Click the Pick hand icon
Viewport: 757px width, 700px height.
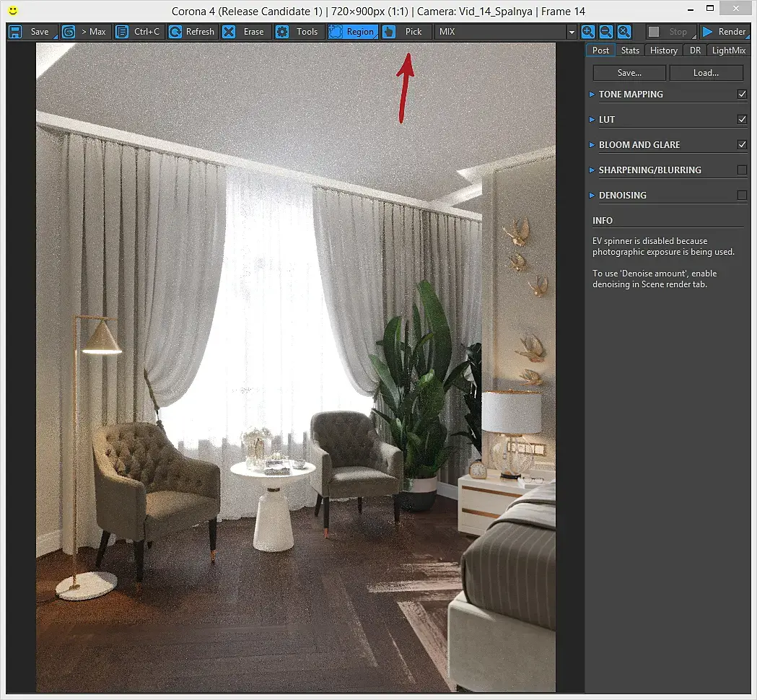coord(389,32)
